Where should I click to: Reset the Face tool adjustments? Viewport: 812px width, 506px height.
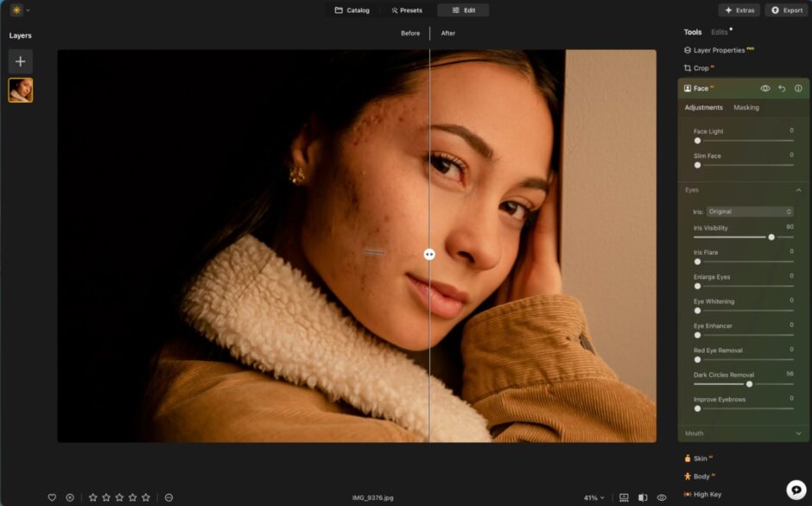click(x=782, y=88)
